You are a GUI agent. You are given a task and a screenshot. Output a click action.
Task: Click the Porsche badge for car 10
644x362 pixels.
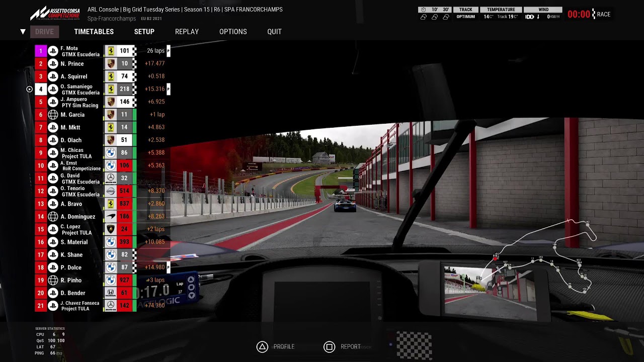(x=111, y=64)
